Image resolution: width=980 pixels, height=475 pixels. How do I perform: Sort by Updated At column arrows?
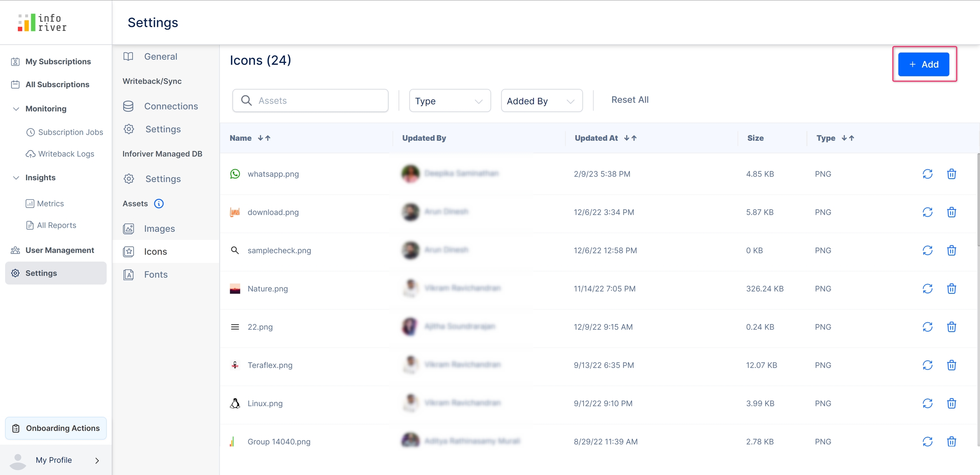point(630,138)
